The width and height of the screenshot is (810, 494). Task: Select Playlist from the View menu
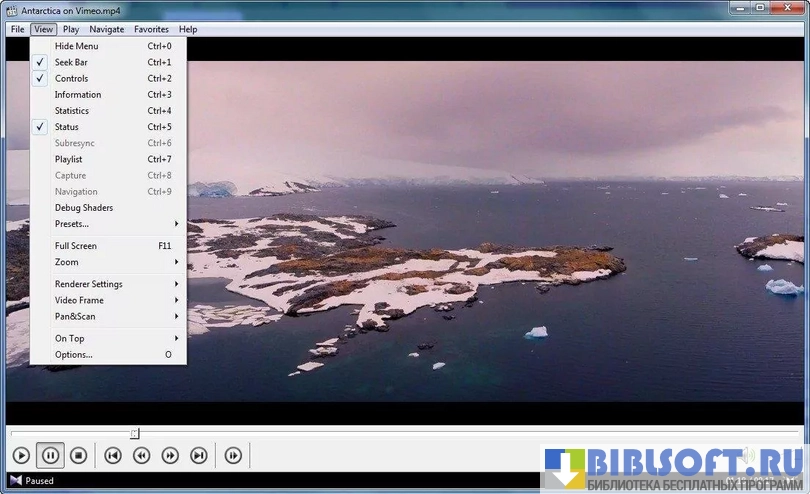coord(68,159)
